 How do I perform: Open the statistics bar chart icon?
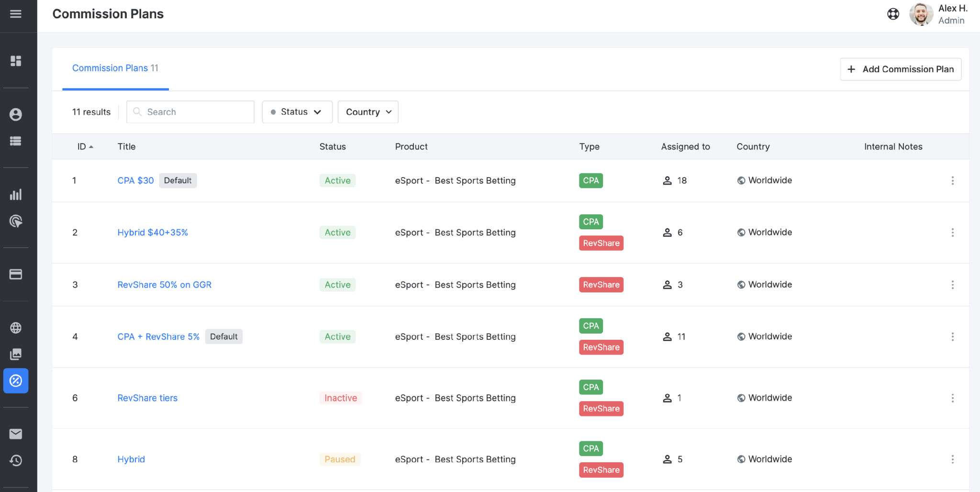point(16,194)
